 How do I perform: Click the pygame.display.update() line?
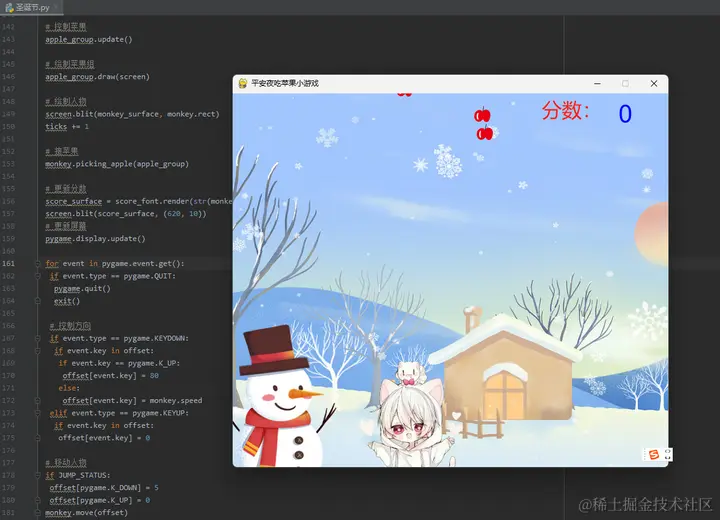click(x=95, y=239)
